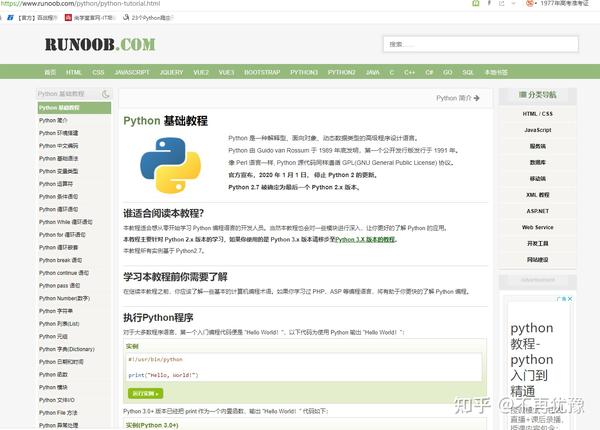Open the 23个Python bookmark
This screenshot has width=600, height=430.
[x=148, y=18]
